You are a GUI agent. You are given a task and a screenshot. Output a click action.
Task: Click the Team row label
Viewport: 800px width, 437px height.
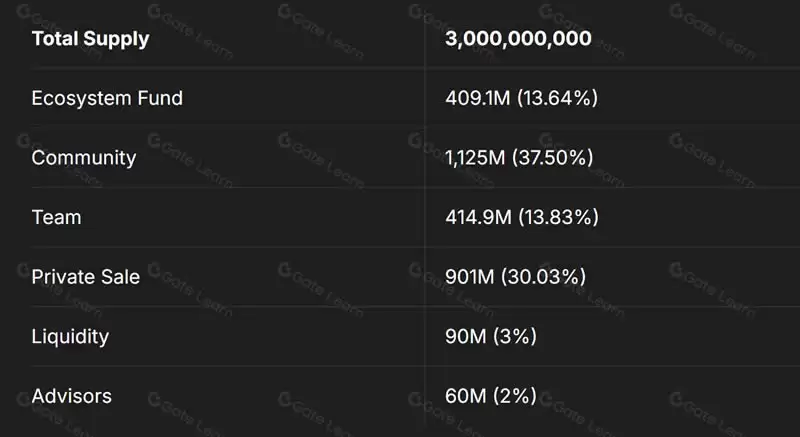click(56, 217)
